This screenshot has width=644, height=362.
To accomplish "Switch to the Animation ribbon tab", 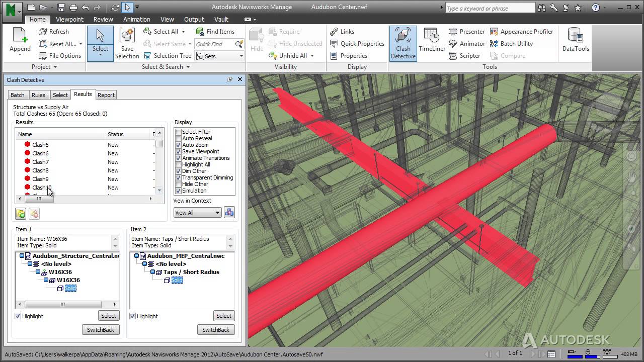I will [x=137, y=19].
